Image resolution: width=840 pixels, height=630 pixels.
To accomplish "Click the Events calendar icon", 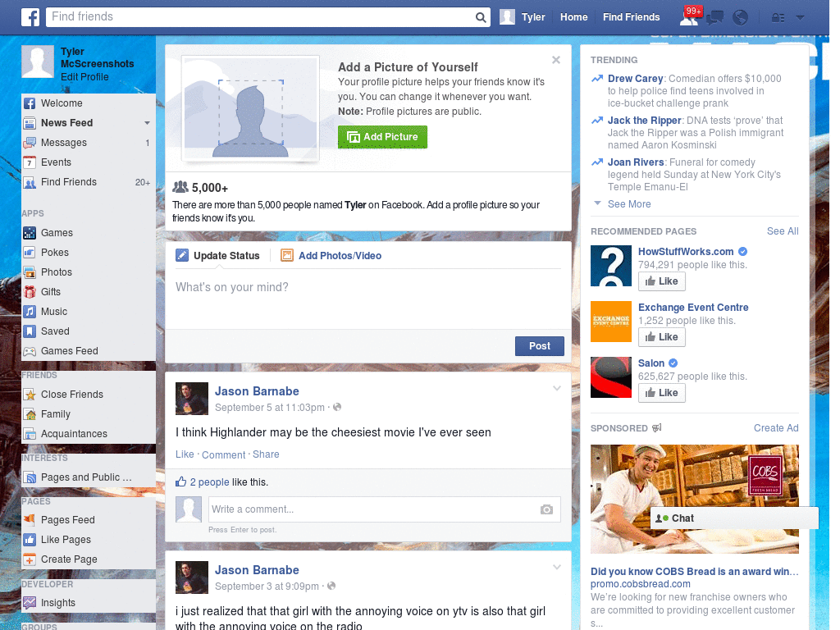I will click(30, 162).
